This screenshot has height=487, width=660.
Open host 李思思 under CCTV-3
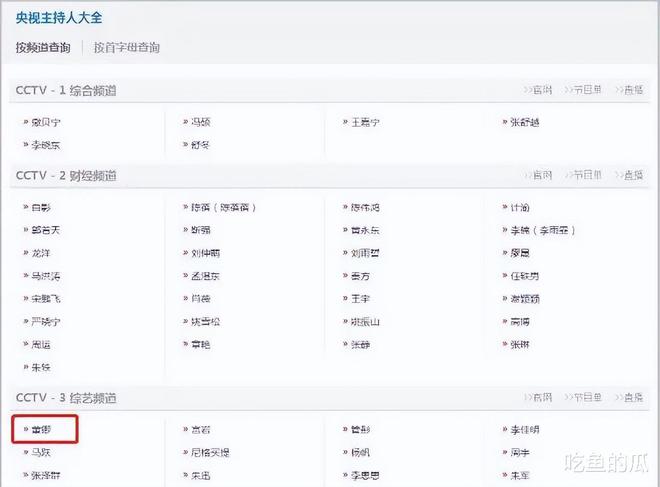coord(365,476)
